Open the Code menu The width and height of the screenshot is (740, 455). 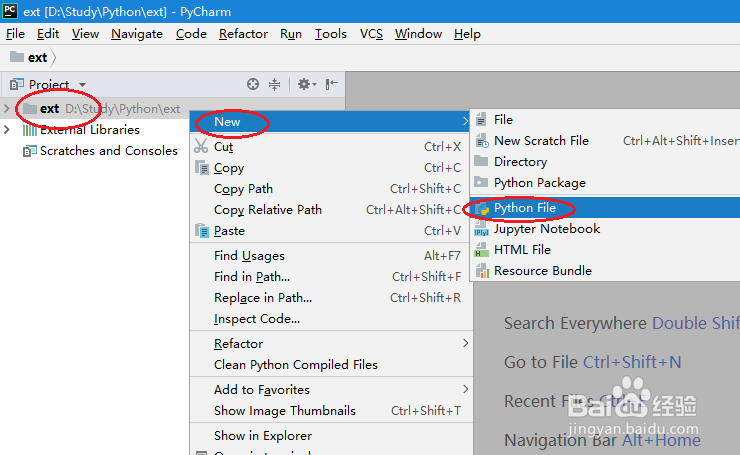191,34
